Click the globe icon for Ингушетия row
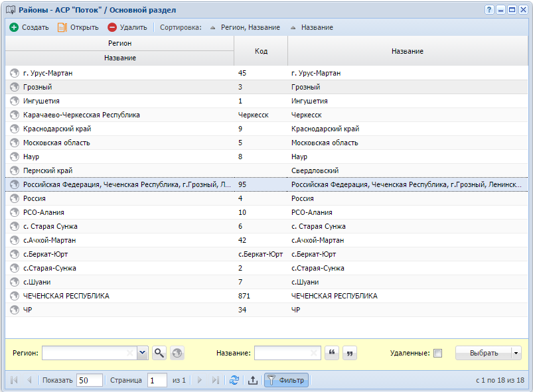The width and height of the screenshot is (533, 392). pyautogui.click(x=15, y=101)
